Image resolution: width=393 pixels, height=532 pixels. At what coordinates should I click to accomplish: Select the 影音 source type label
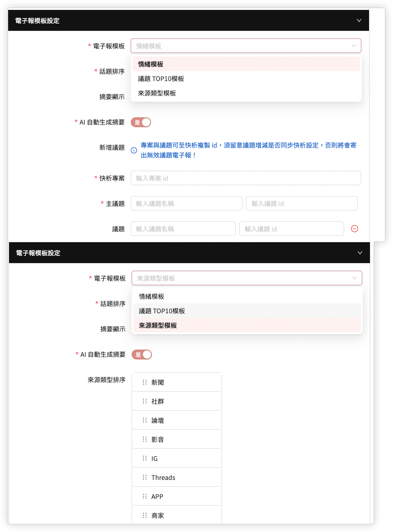click(157, 439)
